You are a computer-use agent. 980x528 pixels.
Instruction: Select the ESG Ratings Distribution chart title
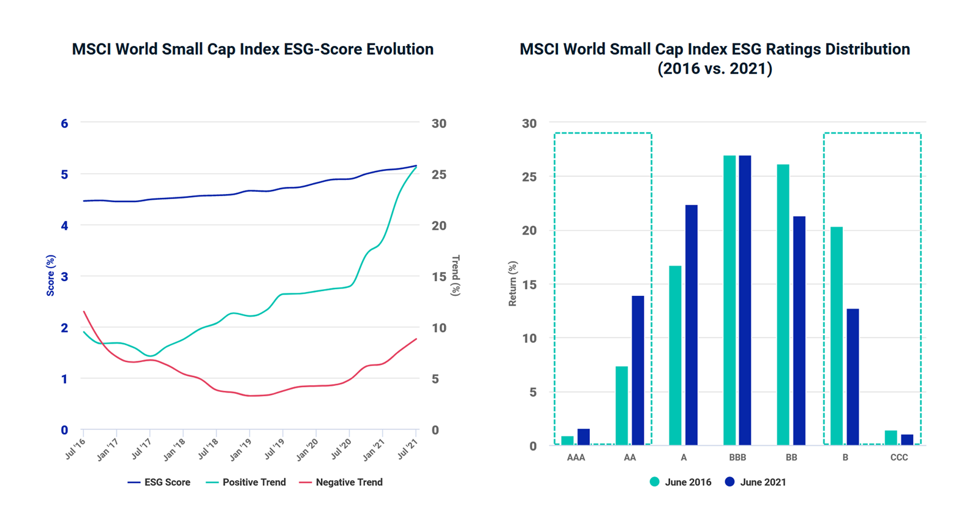coord(715,59)
